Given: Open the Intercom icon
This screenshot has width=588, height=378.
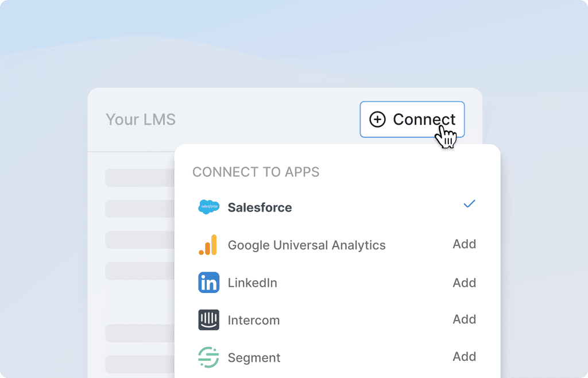Looking at the screenshot, I should (x=208, y=320).
